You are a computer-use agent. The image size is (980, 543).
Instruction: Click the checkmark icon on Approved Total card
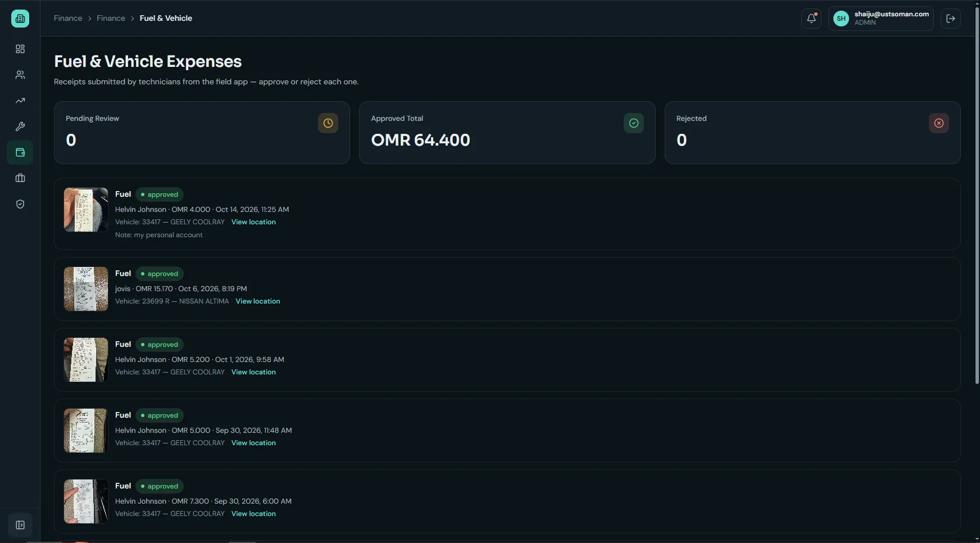[634, 123]
